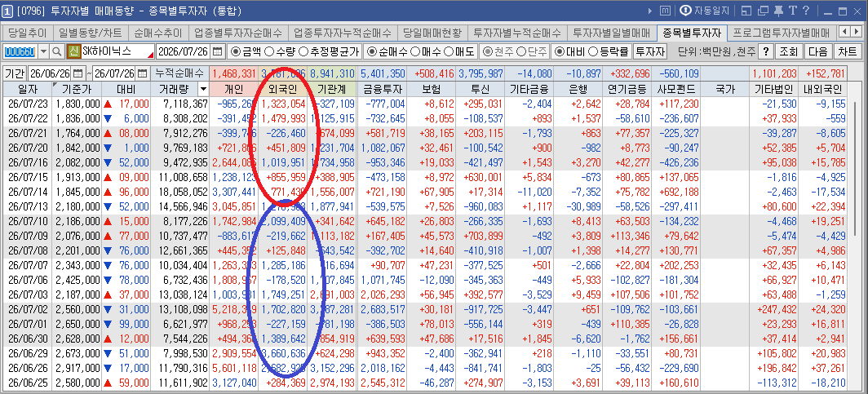
Task: Click the 연기금등 column header
Action: (627, 89)
